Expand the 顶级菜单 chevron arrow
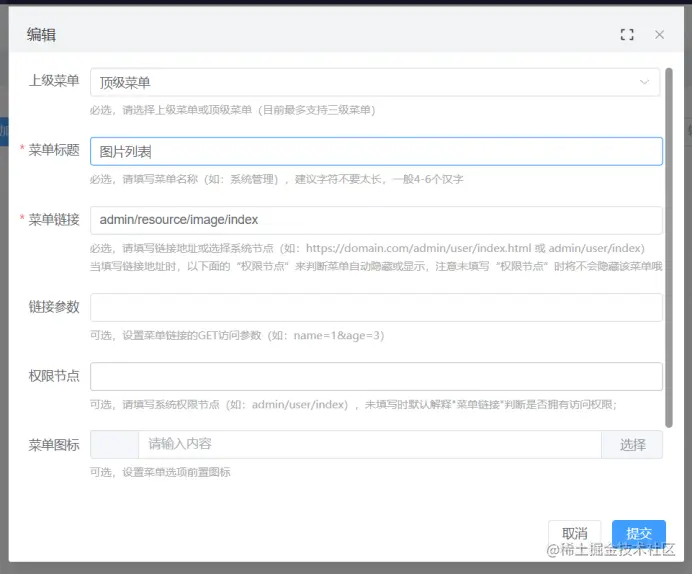 click(644, 82)
